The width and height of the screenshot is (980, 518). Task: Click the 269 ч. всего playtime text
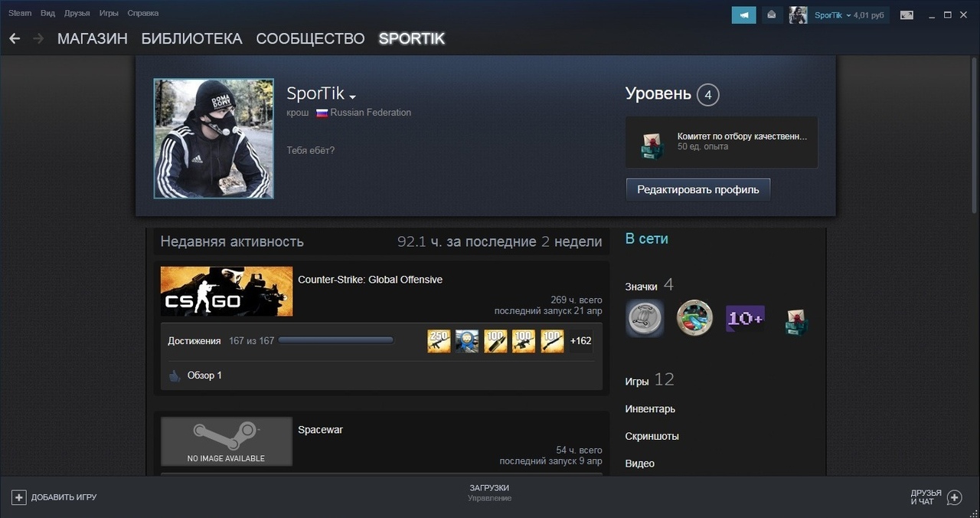coord(577,300)
